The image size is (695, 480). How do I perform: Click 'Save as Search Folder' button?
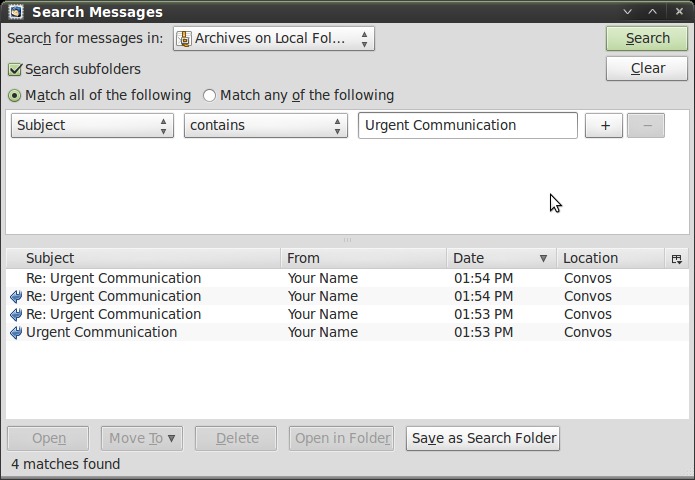pos(483,438)
